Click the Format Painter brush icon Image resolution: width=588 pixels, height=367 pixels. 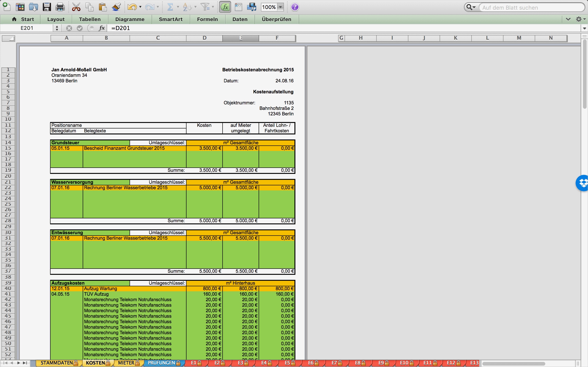point(116,7)
